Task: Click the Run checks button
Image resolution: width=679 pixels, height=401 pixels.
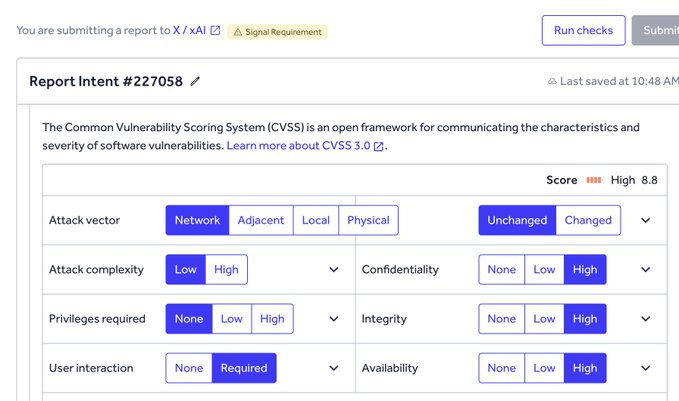Action: 583,30
